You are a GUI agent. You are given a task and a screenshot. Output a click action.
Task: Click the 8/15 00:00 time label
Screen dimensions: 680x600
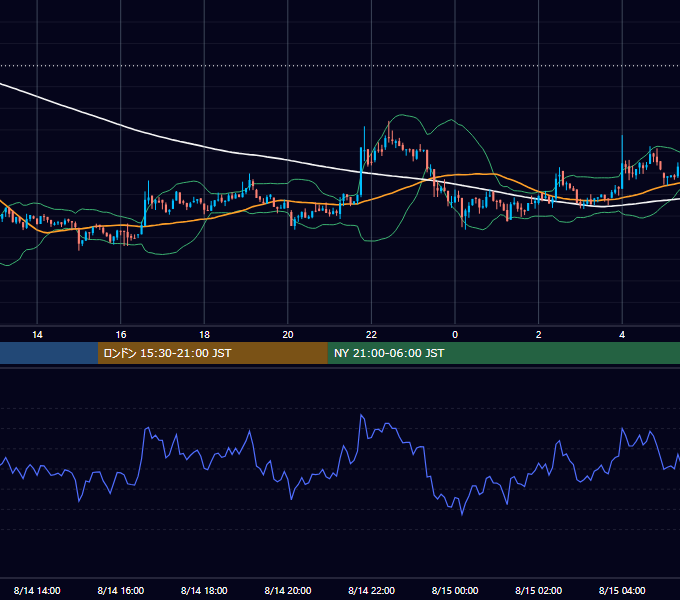point(455,590)
